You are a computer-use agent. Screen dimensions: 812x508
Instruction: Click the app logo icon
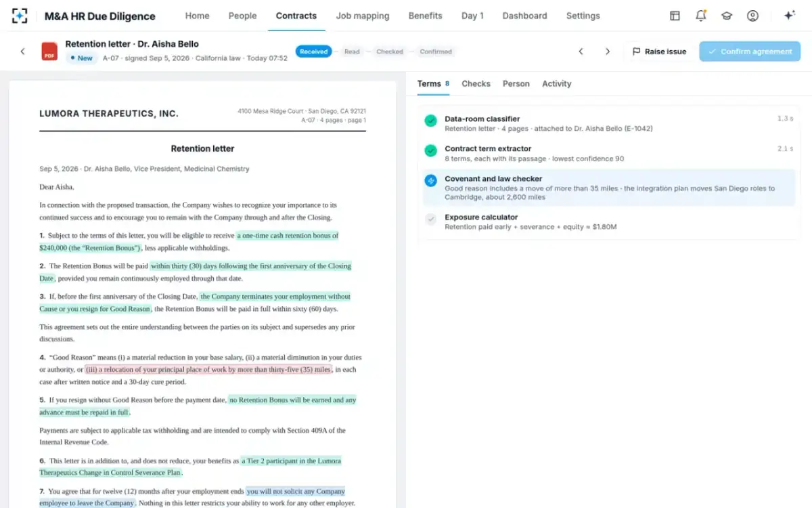point(20,16)
